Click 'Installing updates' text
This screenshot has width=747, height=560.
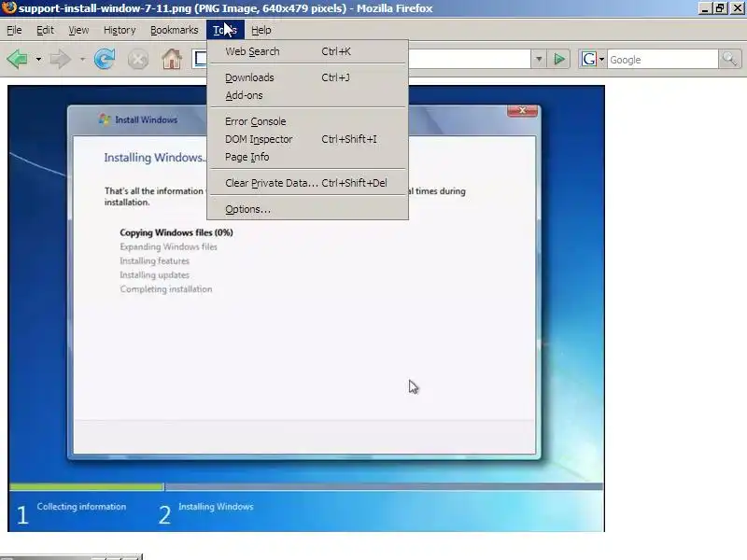click(x=154, y=274)
